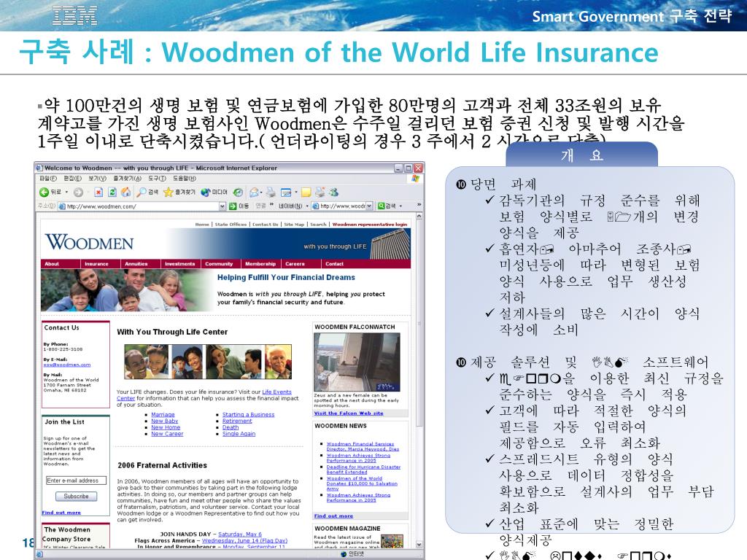
Task: Click Find out more under Woodmen News
Action: [x=333, y=516]
